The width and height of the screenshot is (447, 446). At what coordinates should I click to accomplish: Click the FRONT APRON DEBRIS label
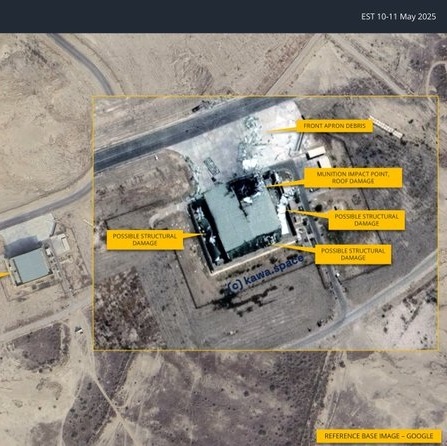[334, 126]
